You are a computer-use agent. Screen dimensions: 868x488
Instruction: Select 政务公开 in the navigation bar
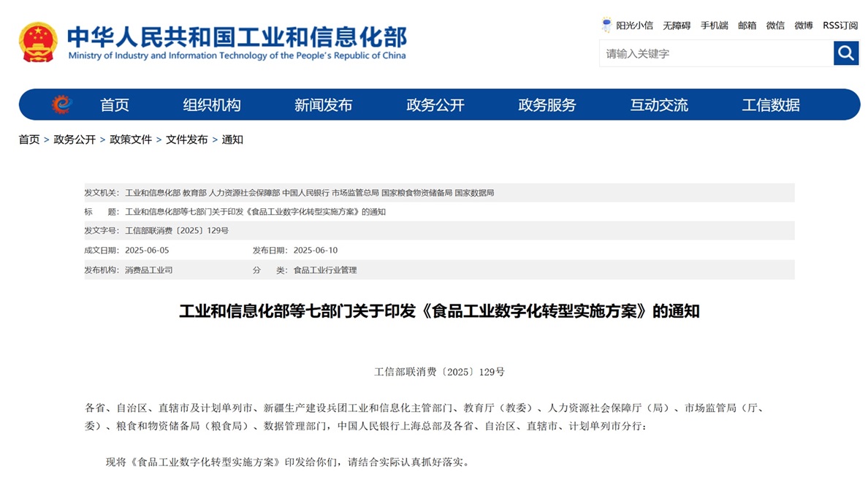pos(435,105)
